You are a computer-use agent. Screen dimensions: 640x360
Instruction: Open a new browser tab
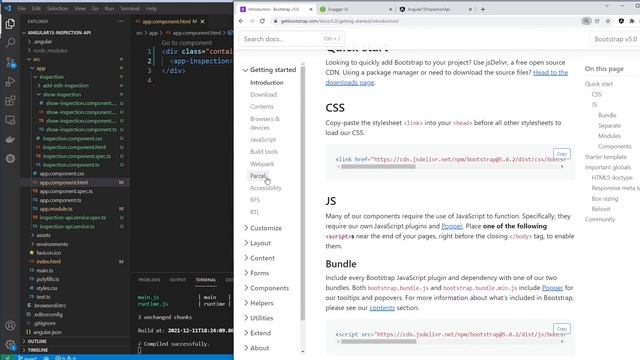(483, 9)
